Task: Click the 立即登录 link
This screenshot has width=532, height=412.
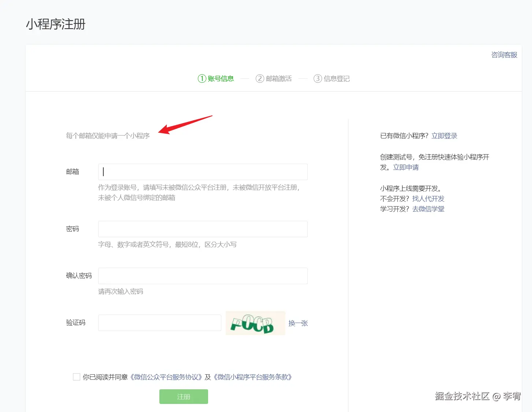Action: tap(444, 136)
